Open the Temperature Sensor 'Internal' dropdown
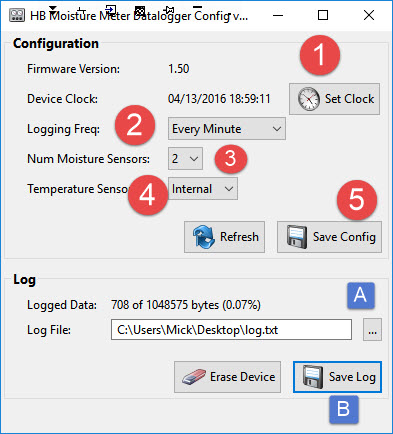Viewport: 393px width, 434px height. 203,189
